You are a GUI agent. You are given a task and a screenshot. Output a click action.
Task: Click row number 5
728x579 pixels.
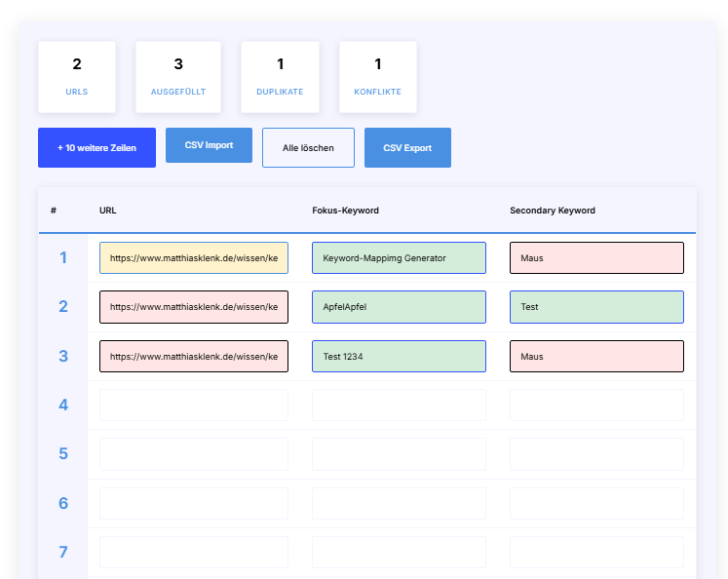pyautogui.click(x=63, y=453)
